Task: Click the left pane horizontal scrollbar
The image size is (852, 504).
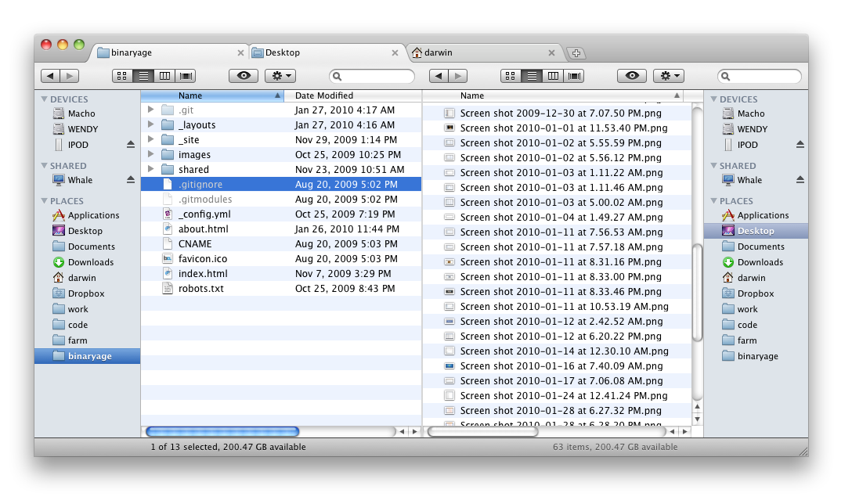Action: 222,431
